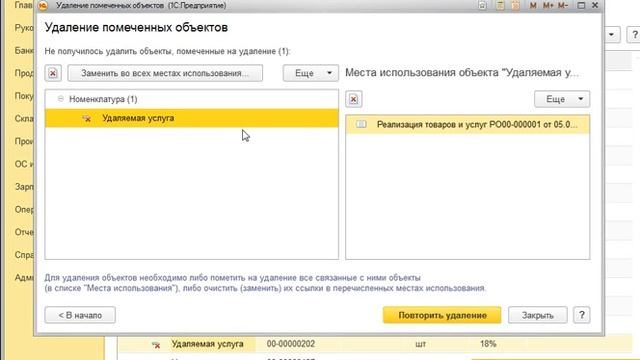Click the favorites star icon in title bar
The image size is (640, 360).
coord(482,5)
